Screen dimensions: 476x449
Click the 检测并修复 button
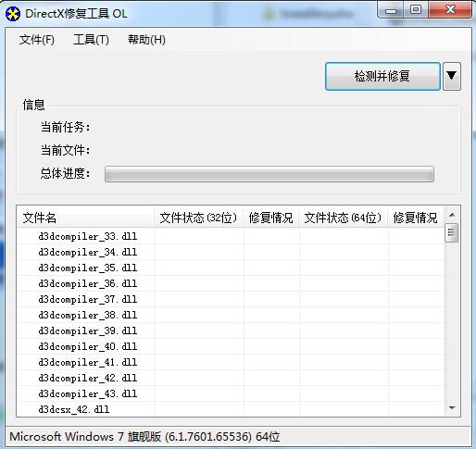[x=382, y=76]
